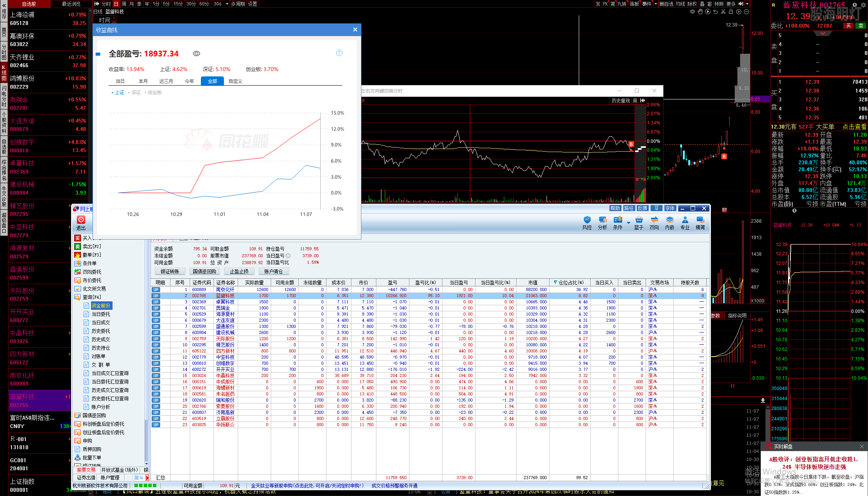This screenshot has height=496, width=868.
Task: Pin the trading window on top
Action: point(656,208)
